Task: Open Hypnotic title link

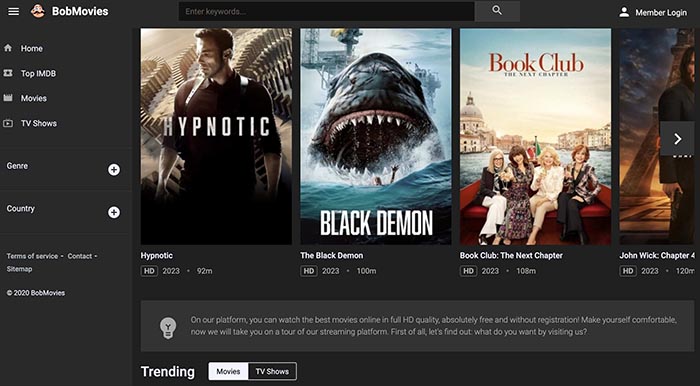Action: pyautogui.click(x=157, y=256)
